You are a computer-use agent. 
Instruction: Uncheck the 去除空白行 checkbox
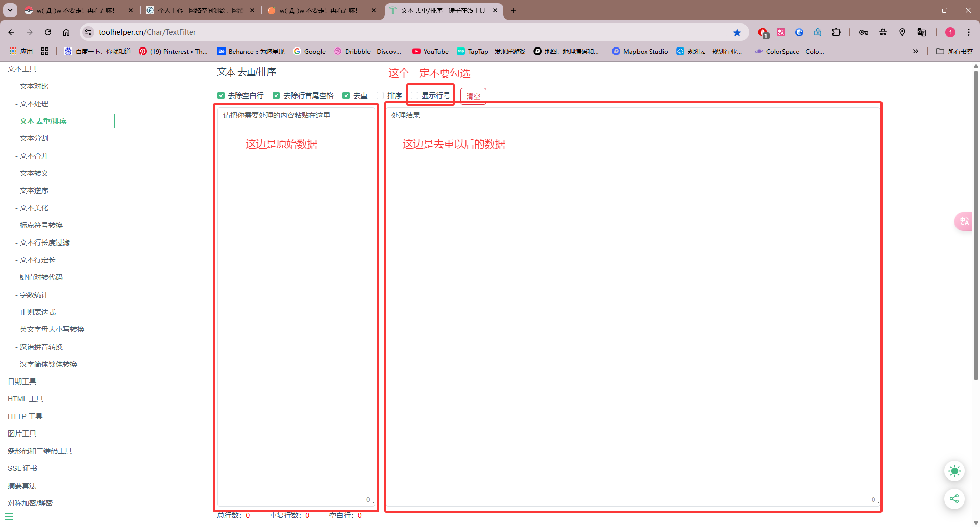(221, 95)
